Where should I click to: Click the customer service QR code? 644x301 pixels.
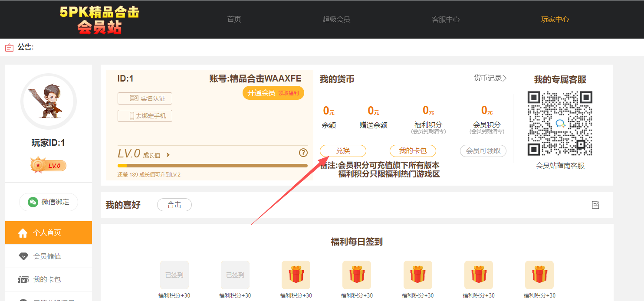[560, 124]
